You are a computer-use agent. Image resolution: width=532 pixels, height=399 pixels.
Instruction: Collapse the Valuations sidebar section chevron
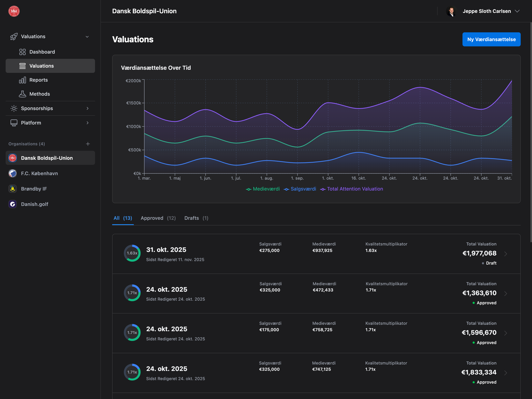(x=87, y=37)
